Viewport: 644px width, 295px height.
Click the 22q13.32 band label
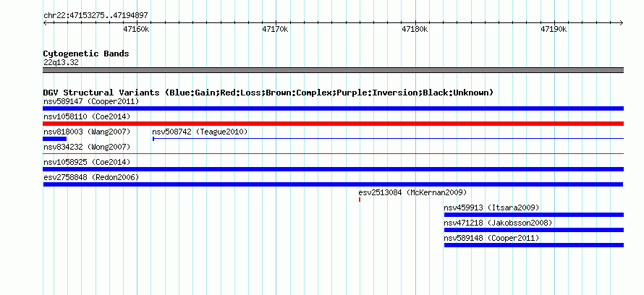[61, 63]
